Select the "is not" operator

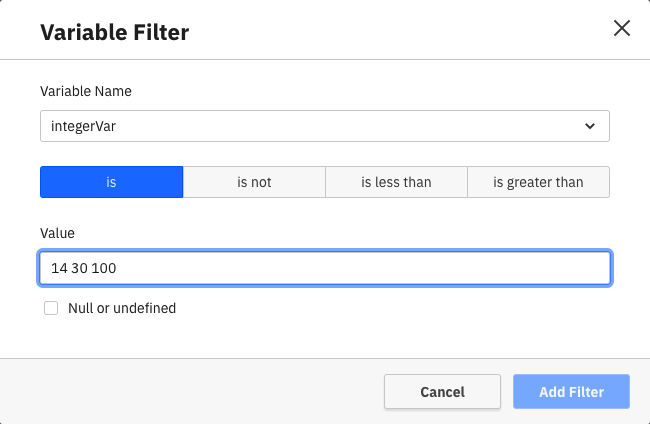point(254,182)
